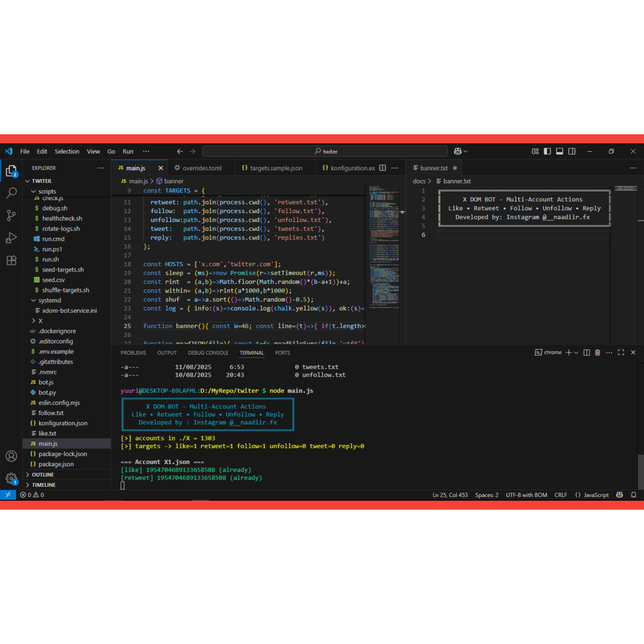Open the Copilot status bar icon
Image resolution: width=644 pixels, height=644 pixels.
619,495
